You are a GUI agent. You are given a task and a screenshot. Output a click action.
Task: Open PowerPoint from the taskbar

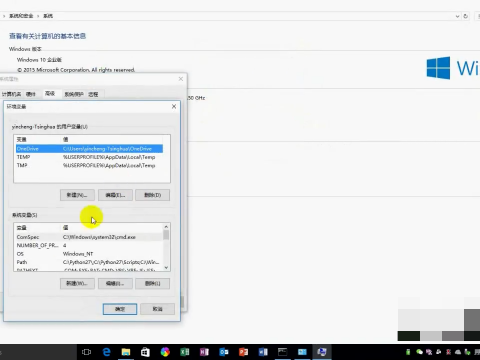click(243, 352)
